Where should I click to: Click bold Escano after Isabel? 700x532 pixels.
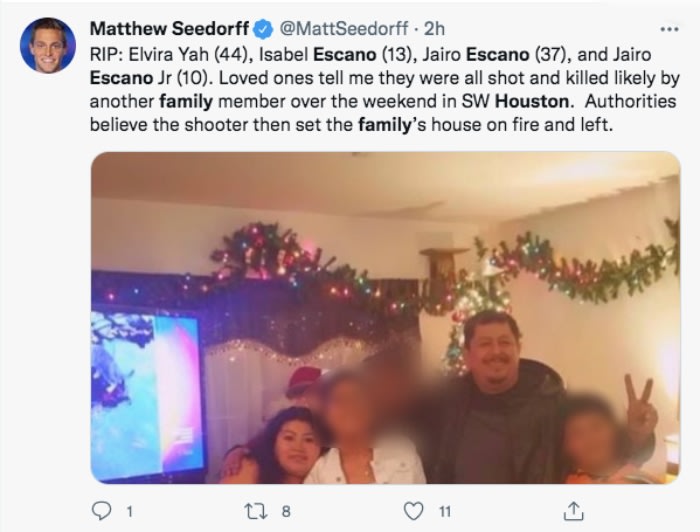point(345,54)
